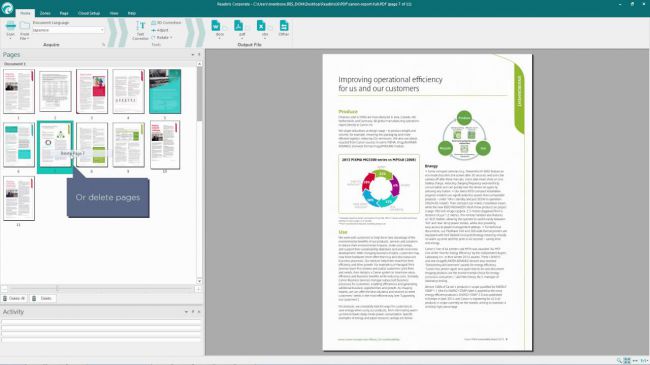The width and height of the screenshot is (650, 365).
Task: Open the Pages panel options arrow
Action: pyautogui.click(x=192, y=54)
